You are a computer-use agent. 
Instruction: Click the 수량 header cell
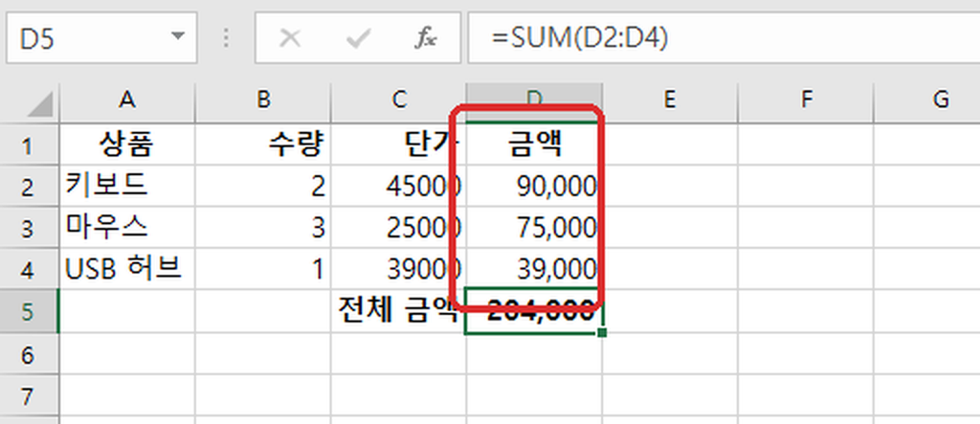pyautogui.click(x=263, y=145)
